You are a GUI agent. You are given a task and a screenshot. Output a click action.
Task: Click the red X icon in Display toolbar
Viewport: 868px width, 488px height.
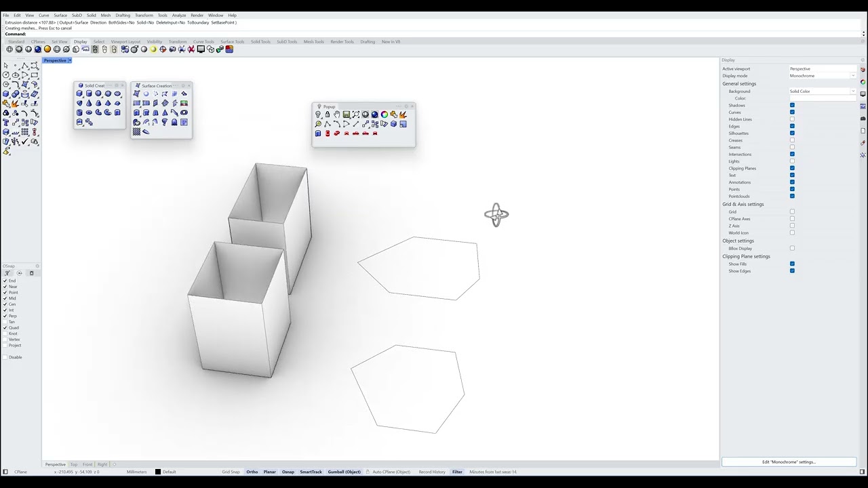191,49
